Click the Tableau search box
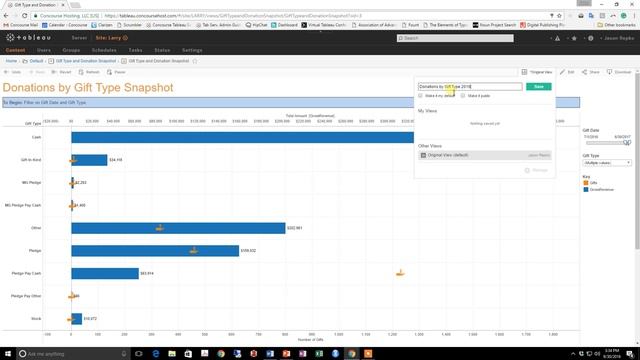This screenshot has height=360, width=640. click(x=455, y=38)
